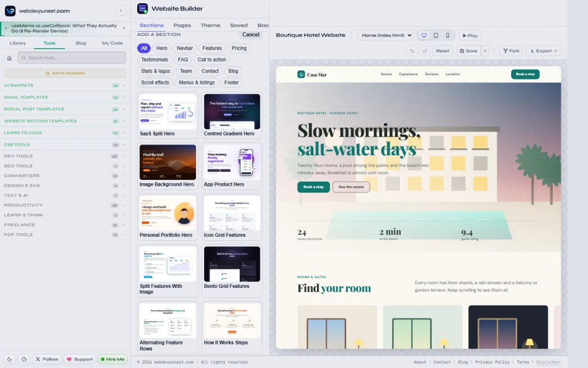Click the Website Builder app logo
This screenshot has height=368, width=588.
143,9
